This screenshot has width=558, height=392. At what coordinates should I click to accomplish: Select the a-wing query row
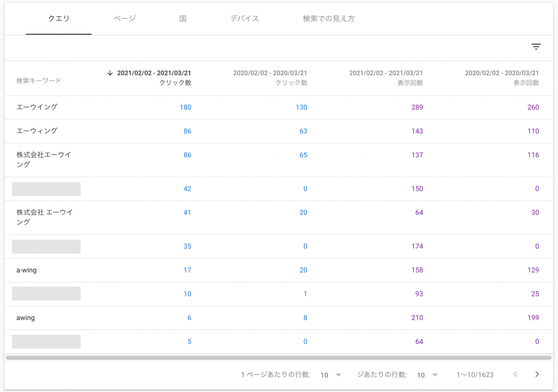[26, 270]
